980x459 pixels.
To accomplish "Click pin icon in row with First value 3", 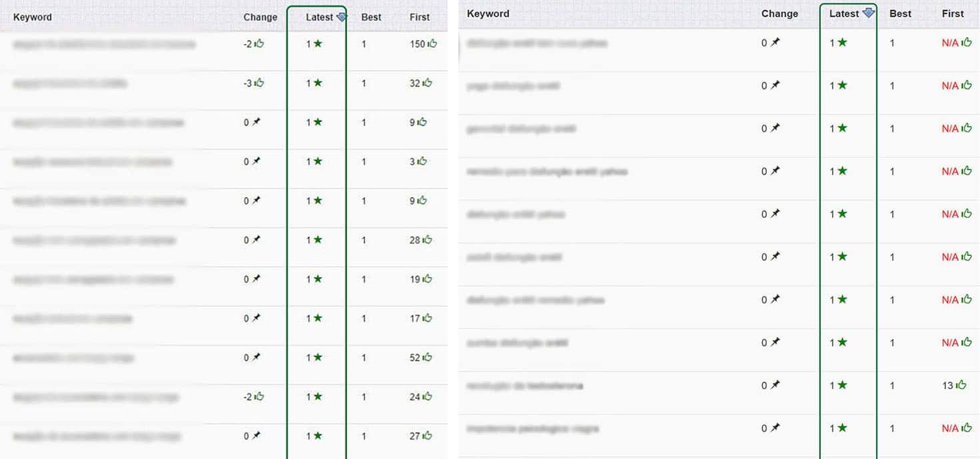I will point(256,162).
